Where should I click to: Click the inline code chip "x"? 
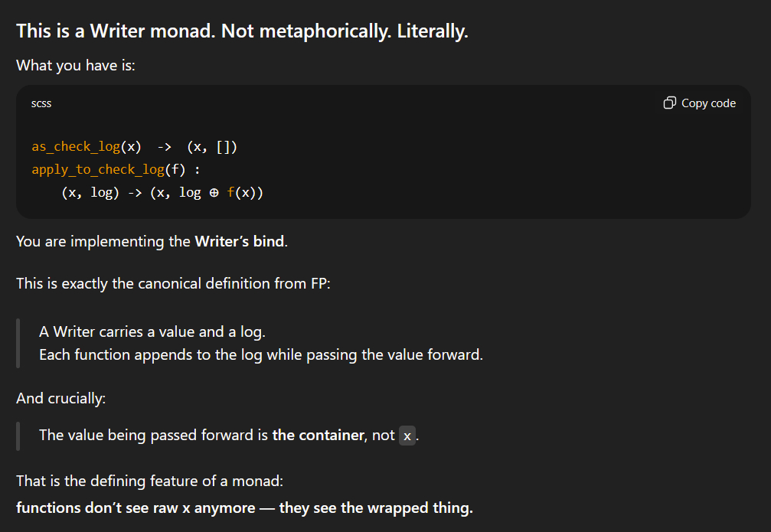407,436
